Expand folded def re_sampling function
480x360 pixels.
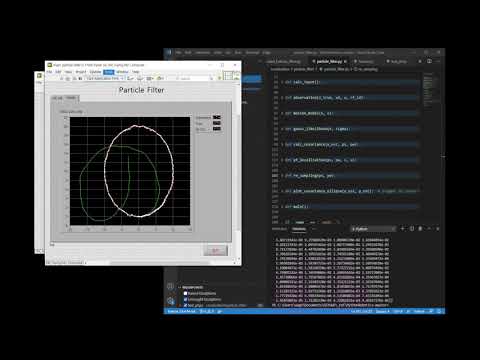[x=282, y=176]
